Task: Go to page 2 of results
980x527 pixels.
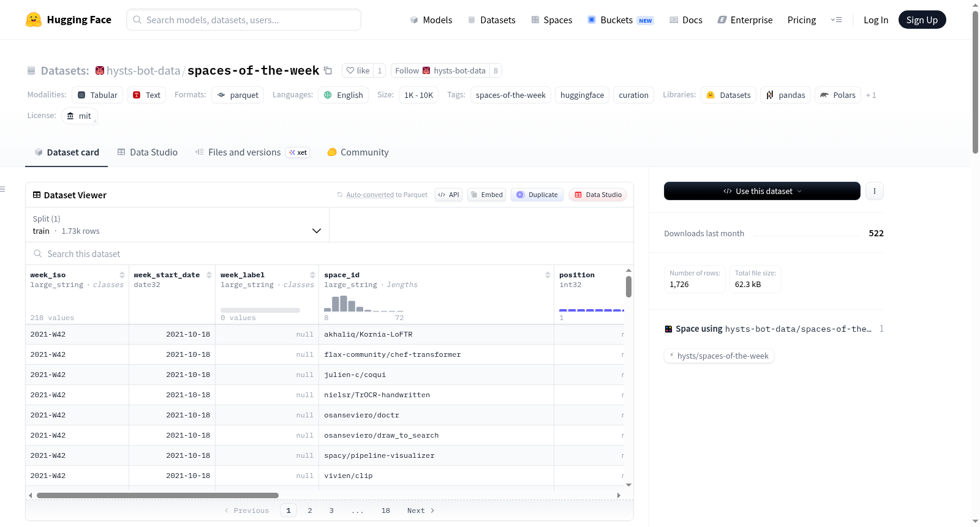Action: pyautogui.click(x=310, y=510)
